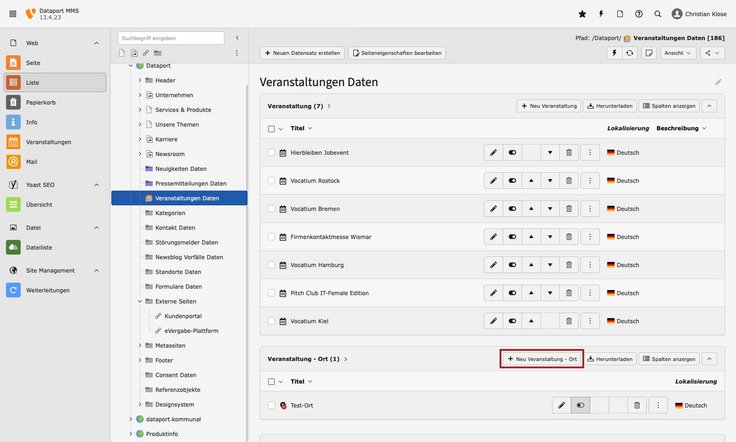736x442 pixels.
Task: Open search magnifier in top bar
Action: [657, 14]
